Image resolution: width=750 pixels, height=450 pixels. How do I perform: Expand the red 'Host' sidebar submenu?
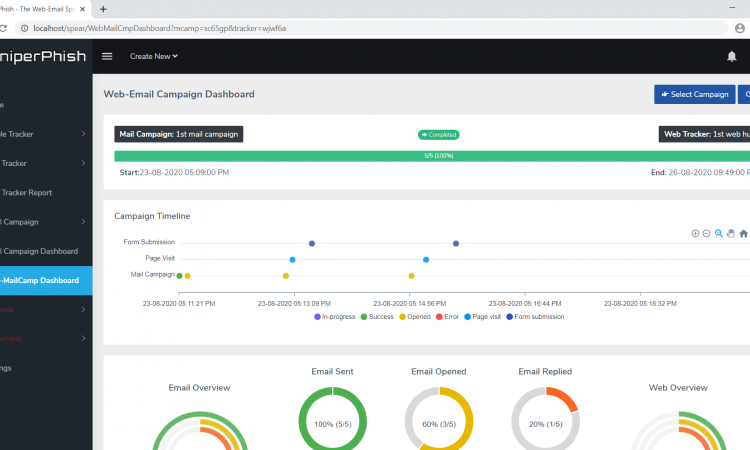tap(83, 339)
